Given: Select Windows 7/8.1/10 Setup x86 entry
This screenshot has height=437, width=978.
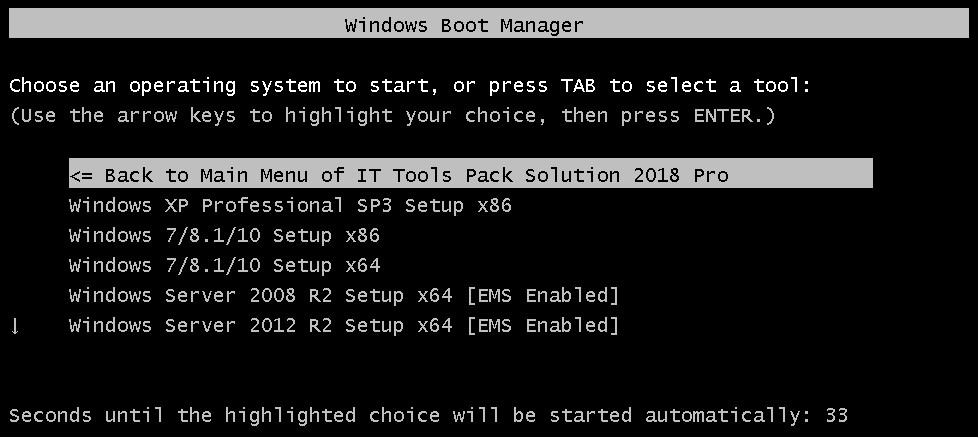Looking at the screenshot, I should 224,235.
